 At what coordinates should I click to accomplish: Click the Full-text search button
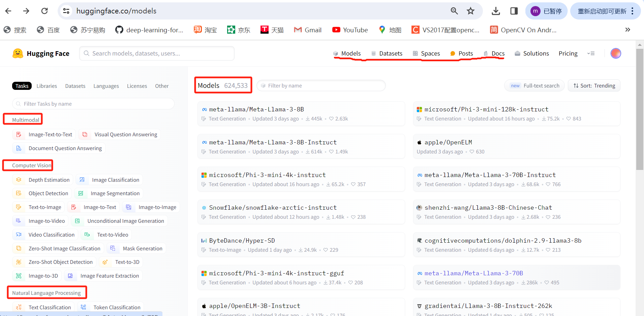coord(534,85)
